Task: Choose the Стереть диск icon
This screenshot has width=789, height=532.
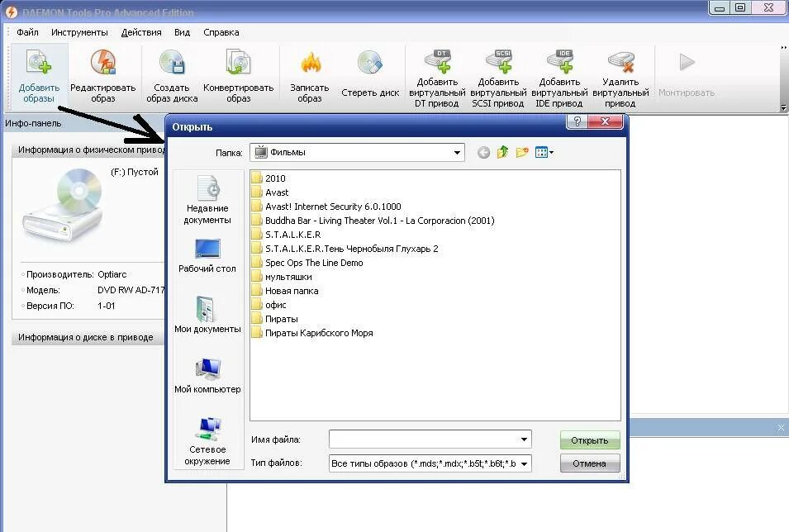Action: click(x=370, y=63)
